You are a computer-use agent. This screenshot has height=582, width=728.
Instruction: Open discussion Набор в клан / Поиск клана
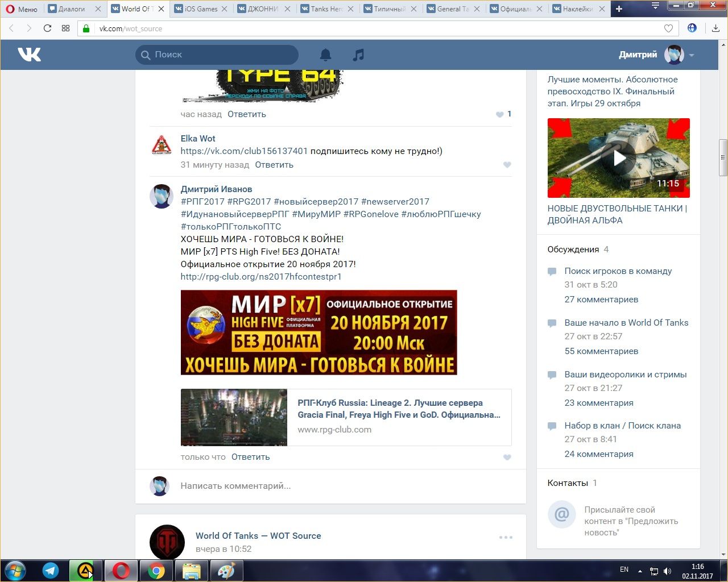pyautogui.click(x=623, y=426)
